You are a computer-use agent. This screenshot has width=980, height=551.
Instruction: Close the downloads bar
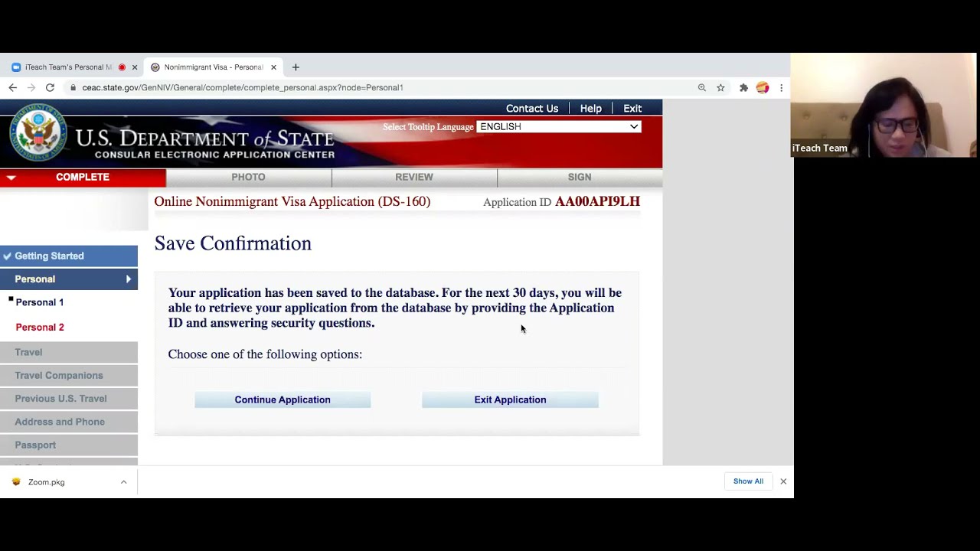pos(783,481)
